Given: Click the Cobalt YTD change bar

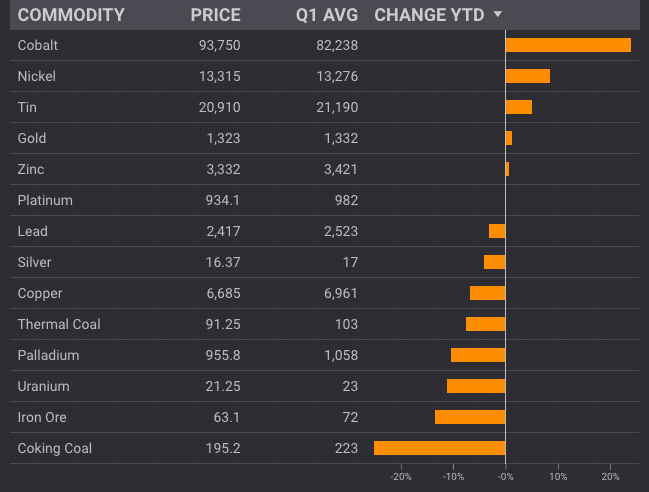Looking at the screenshot, I should coord(568,45).
